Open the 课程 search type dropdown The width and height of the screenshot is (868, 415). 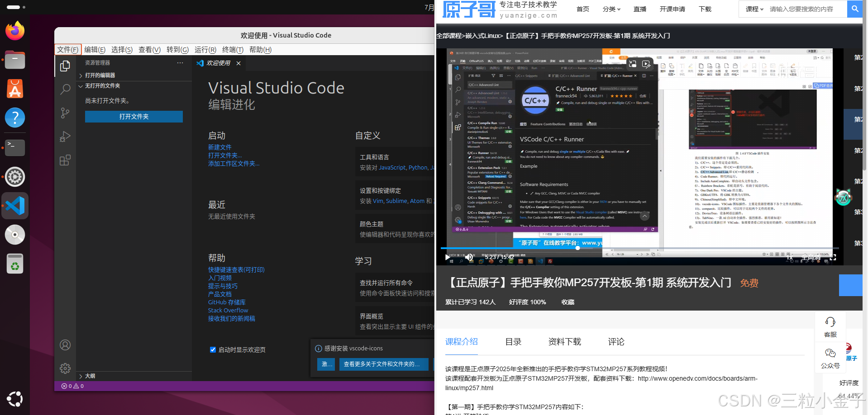[x=754, y=9]
